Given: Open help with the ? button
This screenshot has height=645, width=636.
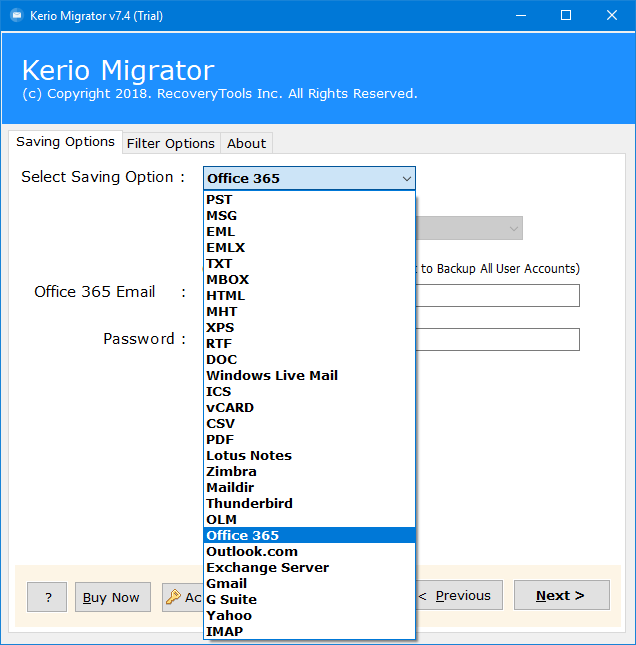Looking at the screenshot, I should coord(47,597).
